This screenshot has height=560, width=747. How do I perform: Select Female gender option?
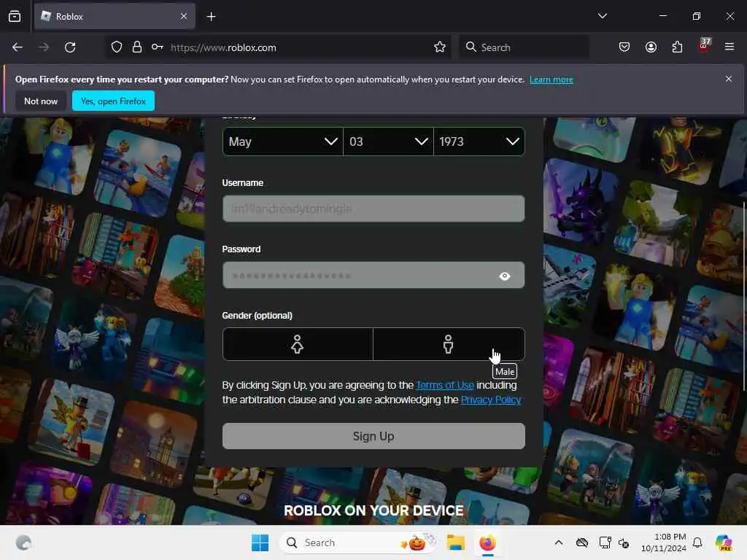pyautogui.click(x=298, y=344)
